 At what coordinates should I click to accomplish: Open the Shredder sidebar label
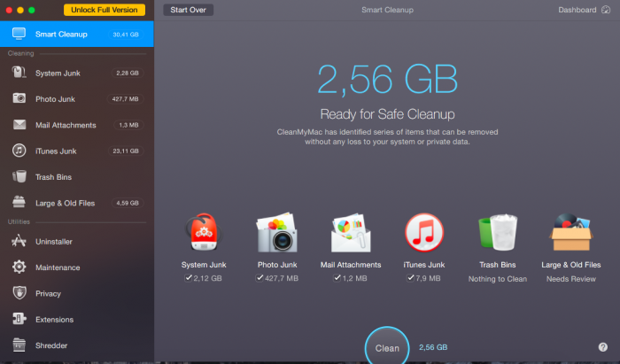51,345
